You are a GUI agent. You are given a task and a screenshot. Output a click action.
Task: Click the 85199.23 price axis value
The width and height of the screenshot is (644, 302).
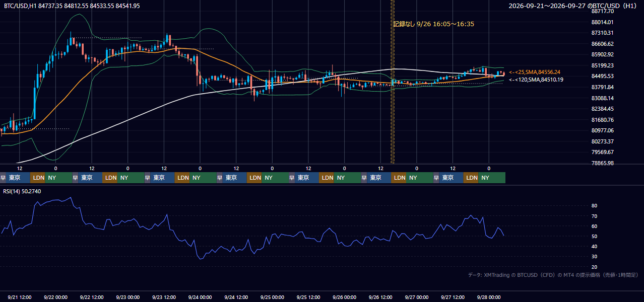coord(602,65)
